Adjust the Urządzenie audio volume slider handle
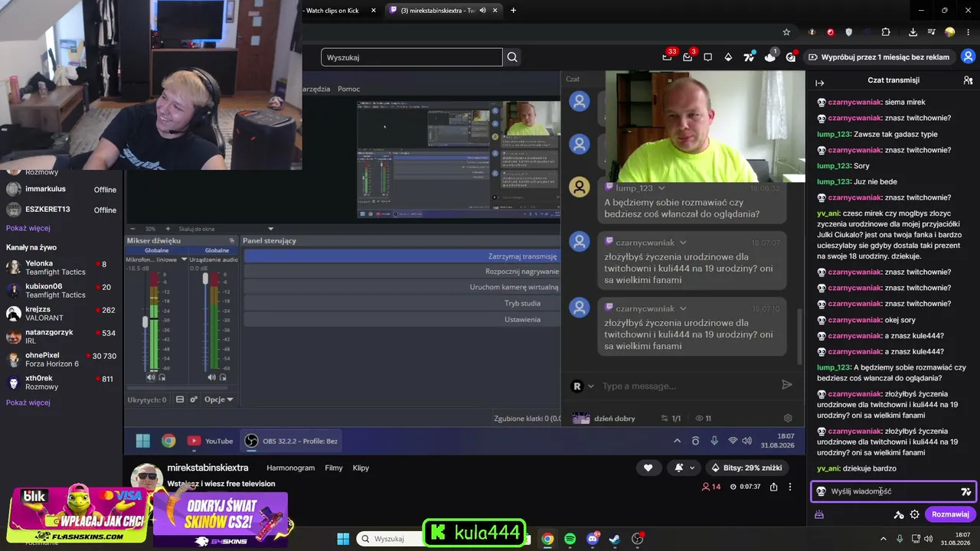 point(205,279)
